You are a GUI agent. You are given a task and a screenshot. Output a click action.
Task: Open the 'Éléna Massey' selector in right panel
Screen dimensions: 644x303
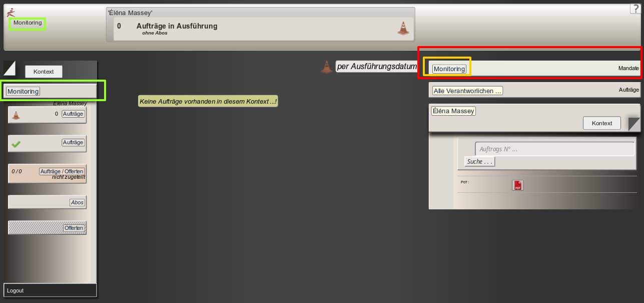pos(453,111)
